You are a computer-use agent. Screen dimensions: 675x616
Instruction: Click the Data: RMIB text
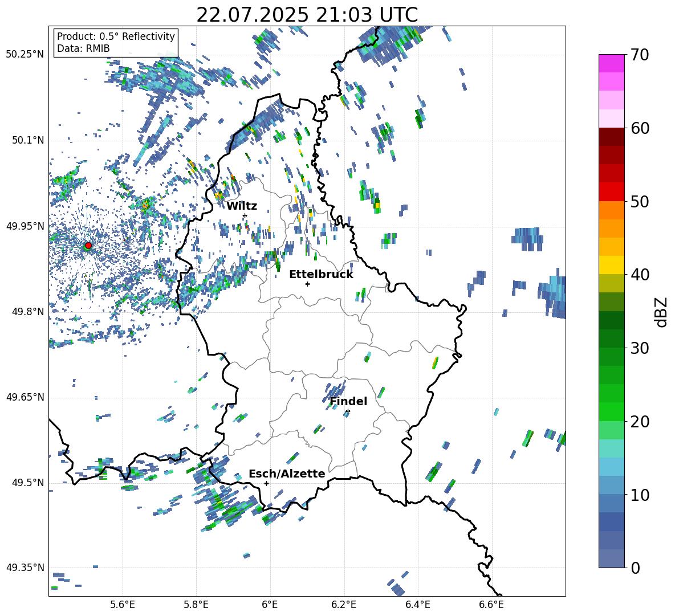click(83, 48)
